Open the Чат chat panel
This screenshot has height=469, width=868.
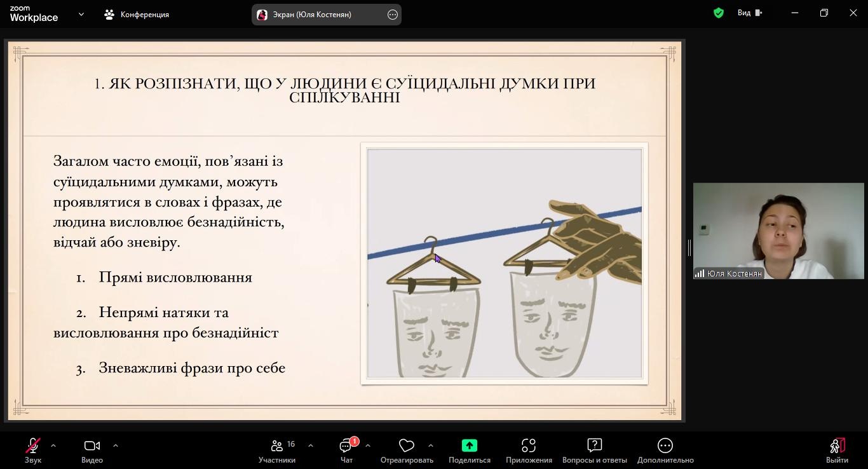pos(346,450)
